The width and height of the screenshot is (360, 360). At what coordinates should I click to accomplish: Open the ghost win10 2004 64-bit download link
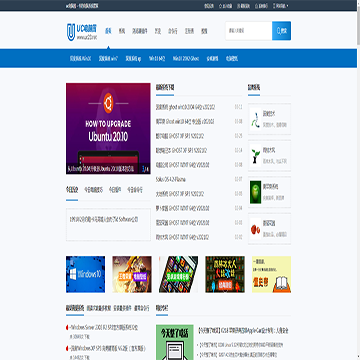pos(185,107)
